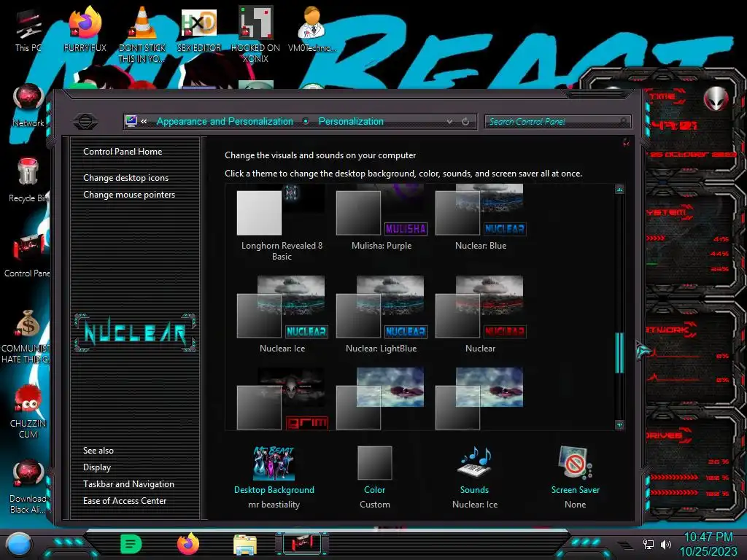The image size is (747, 560).
Task: Click the Search Control Panel field
Action: pyautogui.click(x=557, y=122)
